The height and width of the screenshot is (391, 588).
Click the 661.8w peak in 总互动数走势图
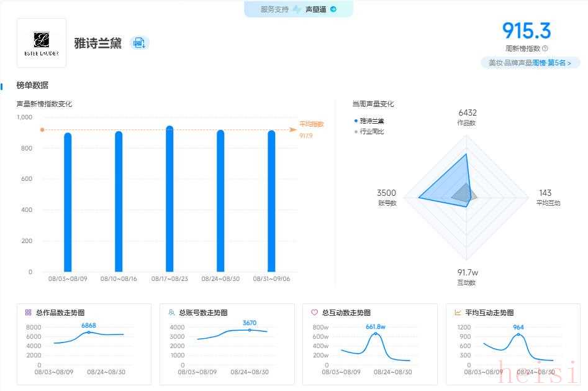click(376, 334)
